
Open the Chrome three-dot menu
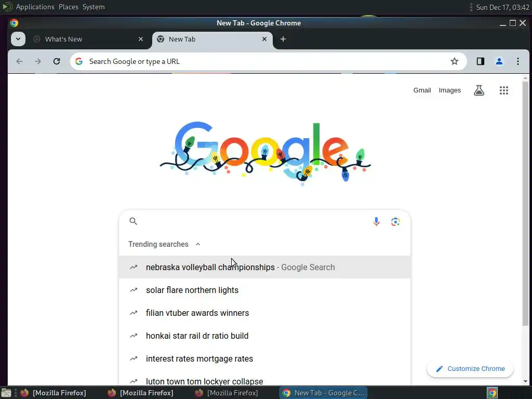(x=518, y=61)
